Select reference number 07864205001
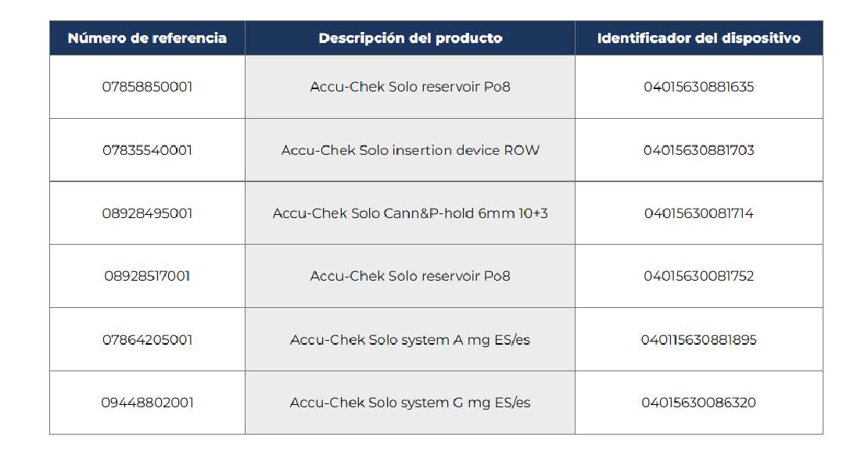The width and height of the screenshot is (868, 469). (147, 339)
